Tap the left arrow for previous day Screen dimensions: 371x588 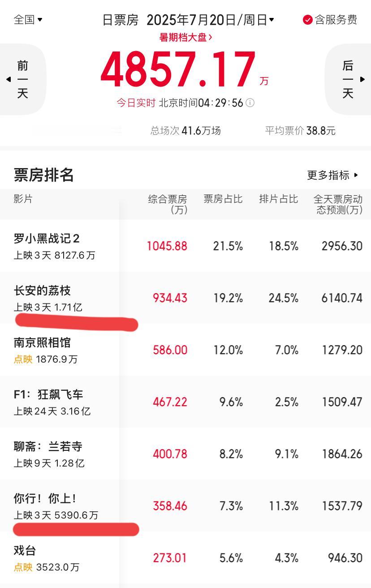click(8, 79)
